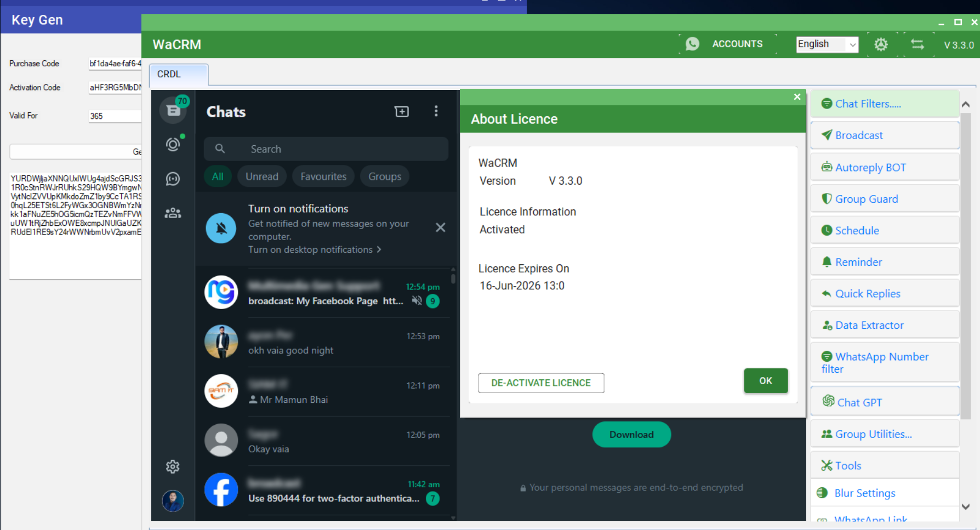This screenshot has width=980, height=530.
Task: Click Valid For field in Key Gen window
Action: (116, 116)
